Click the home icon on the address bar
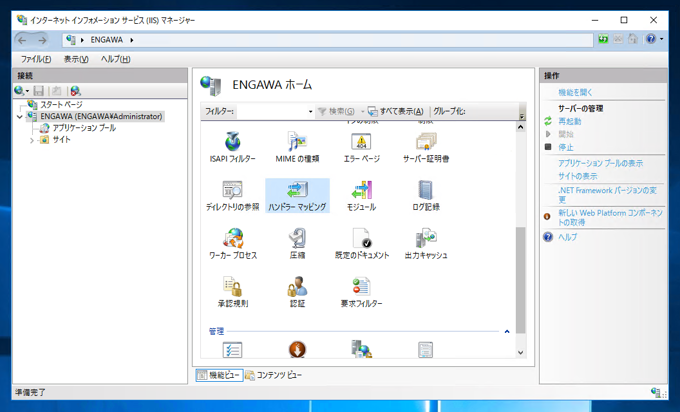This screenshot has width=680, height=412. 633,39
